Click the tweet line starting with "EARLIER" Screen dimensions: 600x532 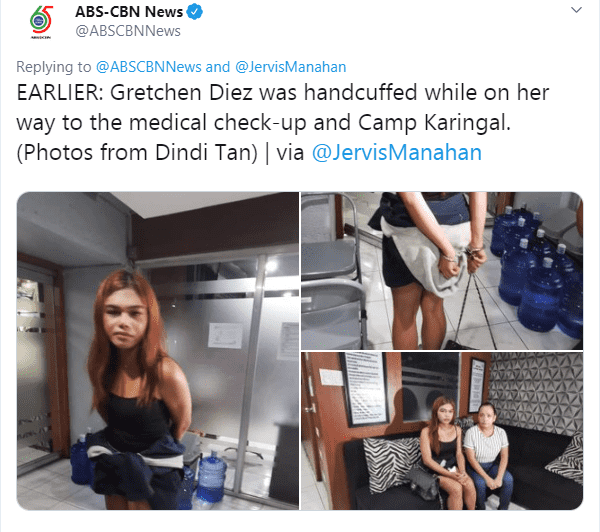tap(283, 93)
